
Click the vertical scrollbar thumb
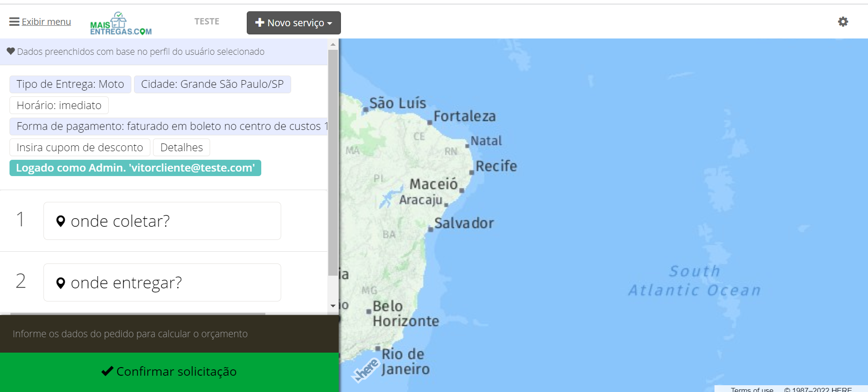coord(333,163)
